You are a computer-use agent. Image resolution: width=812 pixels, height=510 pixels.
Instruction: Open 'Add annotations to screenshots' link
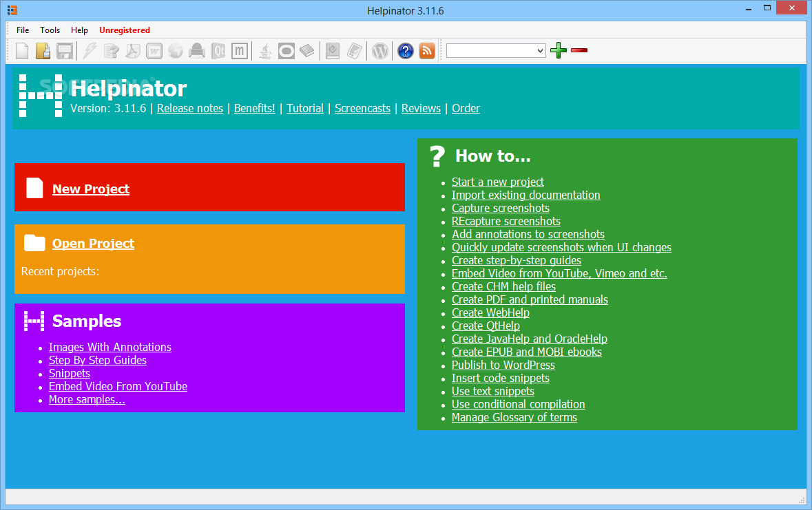click(x=528, y=234)
